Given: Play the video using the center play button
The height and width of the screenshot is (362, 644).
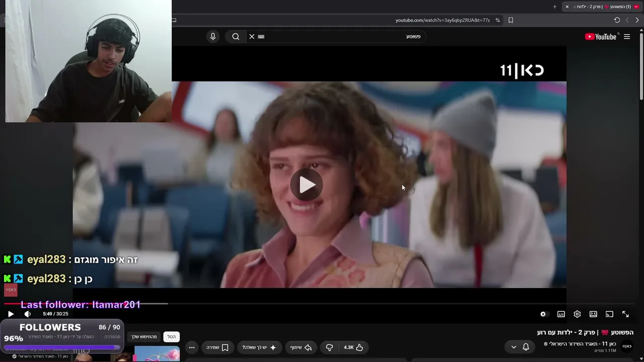Looking at the screenshot, I should tap(306, 185).
